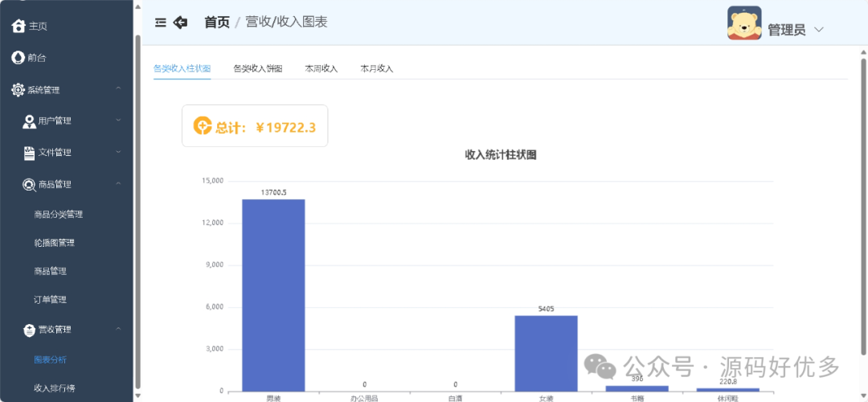Image resolution: width=868 pixels, height=402 pixels.
Task: Switch to the 各类收入饼图 tab
Action: coord(258,68)
